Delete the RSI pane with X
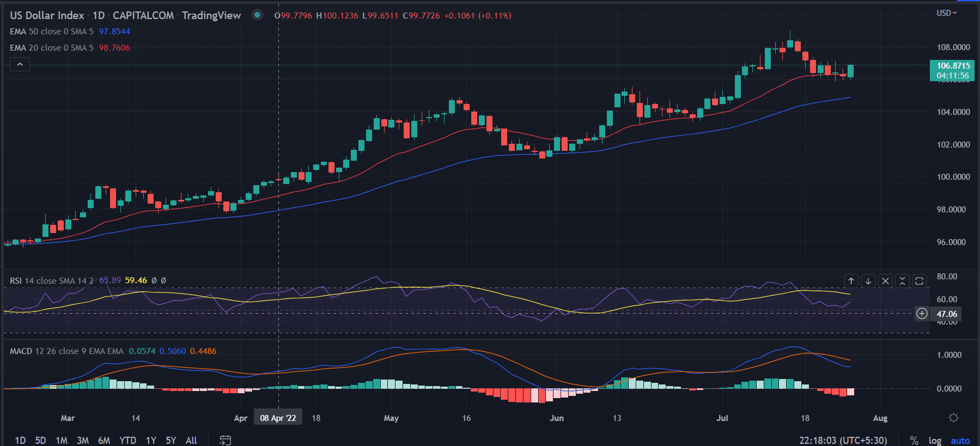Viewport: 980px width, 446px height. tap(885, 281)
